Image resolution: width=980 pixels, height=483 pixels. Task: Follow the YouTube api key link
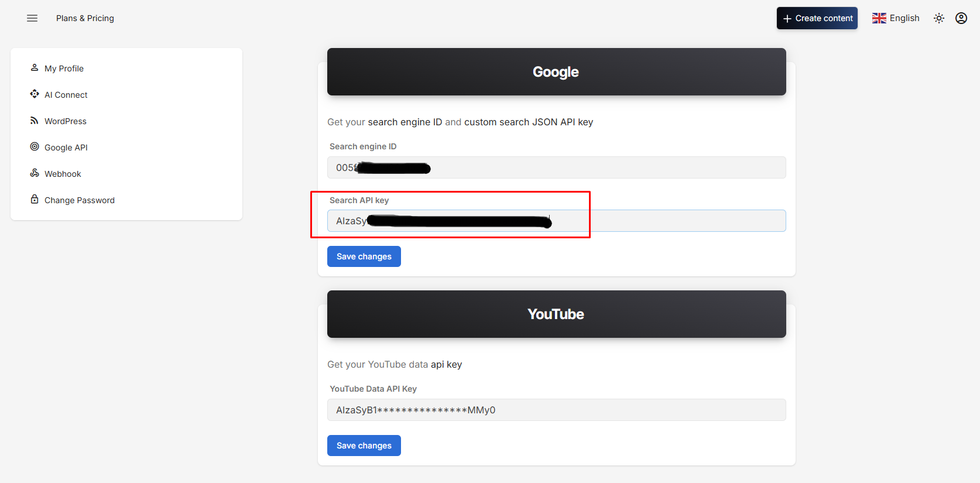tap(446, 364)
